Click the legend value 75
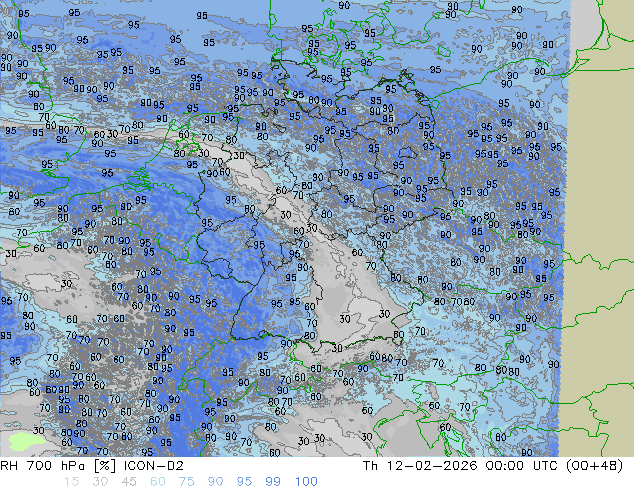The width and height of the screenshot is (634, 490). coord(186,482)
